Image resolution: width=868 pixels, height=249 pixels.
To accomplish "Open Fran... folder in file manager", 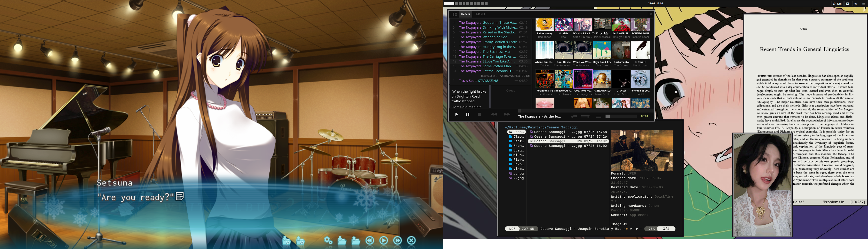I will coord(517,146).
